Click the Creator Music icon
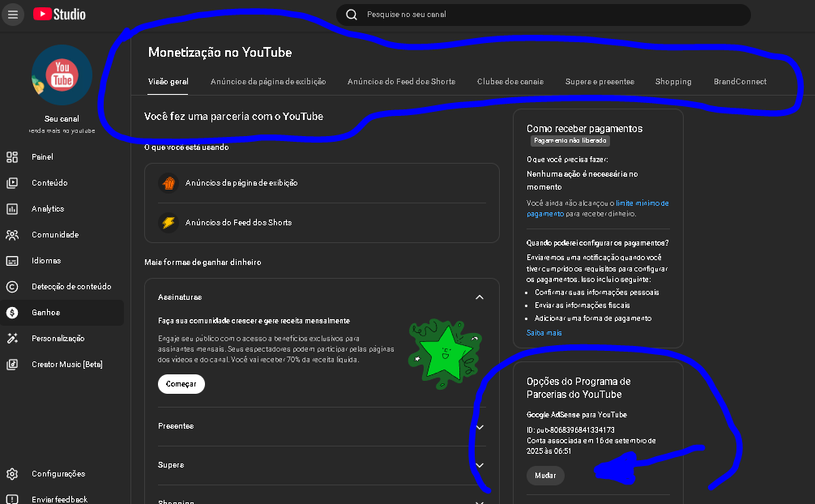Screen dimensions: 815x504 coord(12,365)
